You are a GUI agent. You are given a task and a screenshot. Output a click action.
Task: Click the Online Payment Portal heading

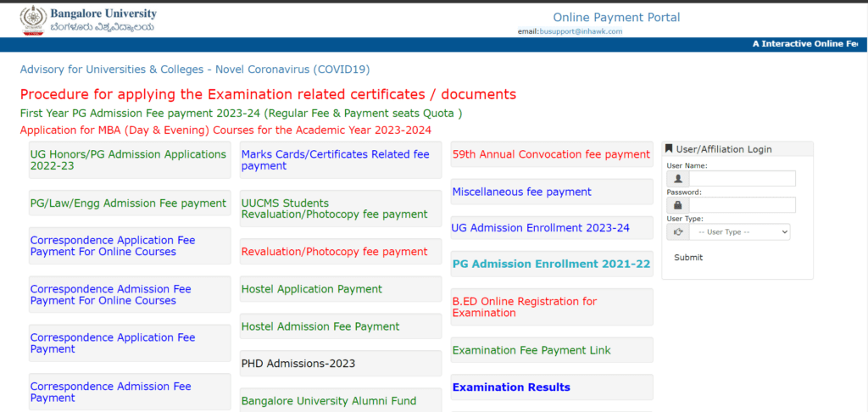pyautogui.click(x=617, y=17)
